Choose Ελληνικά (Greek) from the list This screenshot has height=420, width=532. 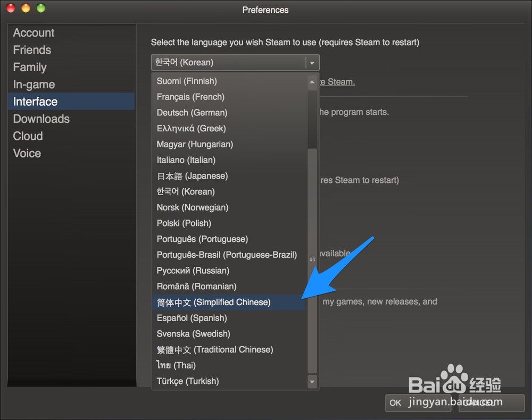pyautogui.click(x=229, y=129)
